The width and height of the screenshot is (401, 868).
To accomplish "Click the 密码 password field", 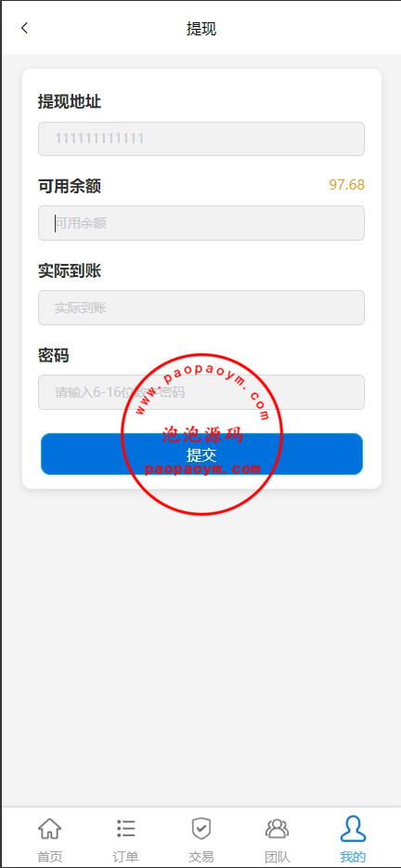I will pos(201,392).
